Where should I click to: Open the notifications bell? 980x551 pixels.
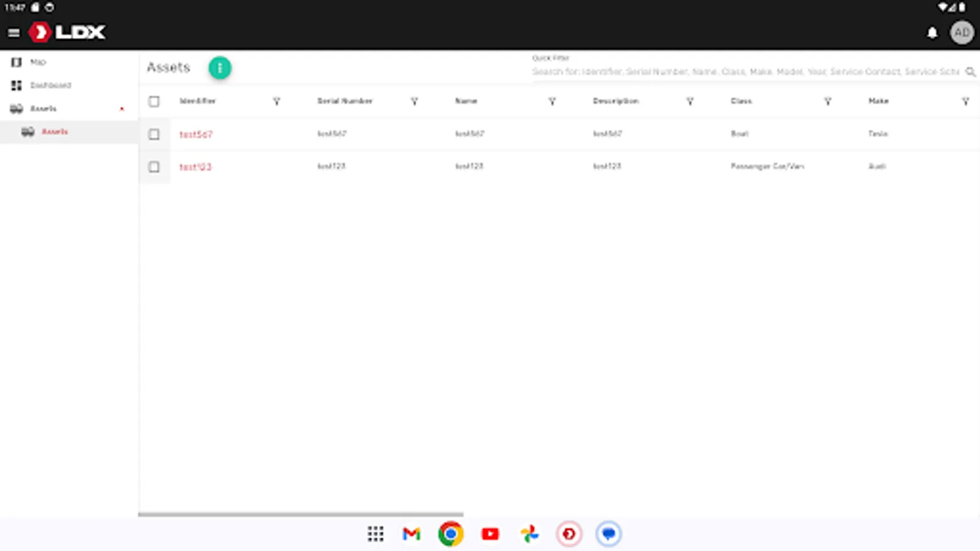(x=932, y=32)
